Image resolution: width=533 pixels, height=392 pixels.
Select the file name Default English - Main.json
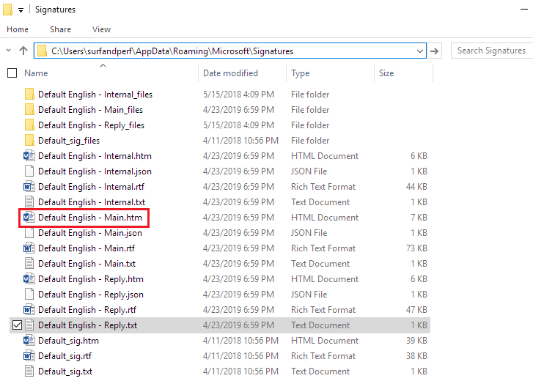click(x=90, y=233)
